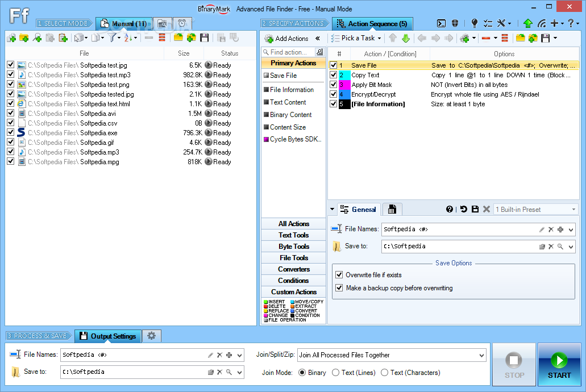Click the red remove all files icon
Viewport: 586px width, 392px height.
coord(162,37)
